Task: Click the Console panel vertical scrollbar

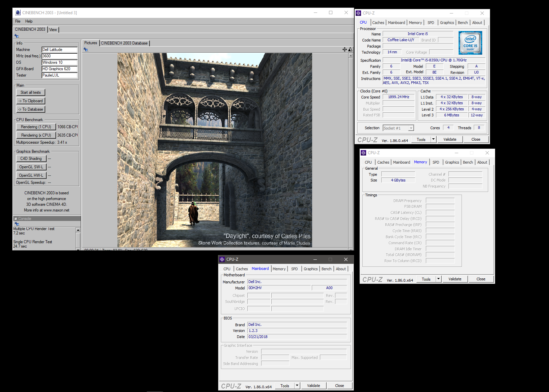Action: point(78,240)
